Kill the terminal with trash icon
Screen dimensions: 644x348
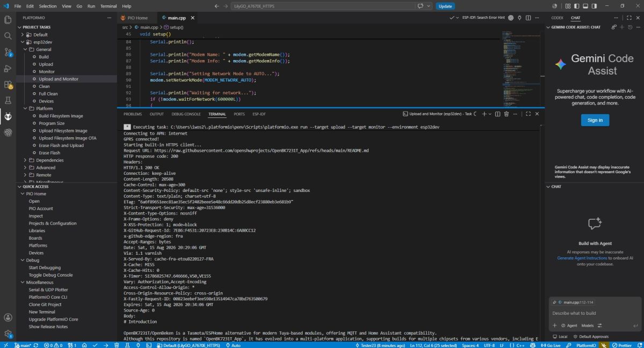coord(507,114)
